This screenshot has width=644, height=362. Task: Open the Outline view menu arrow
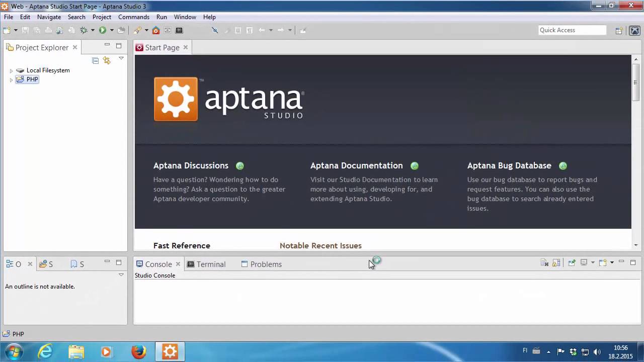point(121,275)
